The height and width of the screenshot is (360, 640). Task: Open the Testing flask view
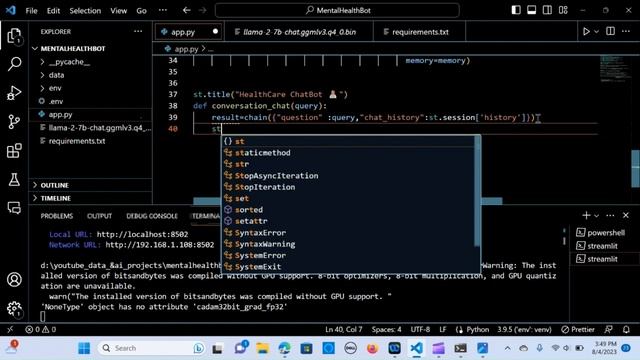coord(14,179)
